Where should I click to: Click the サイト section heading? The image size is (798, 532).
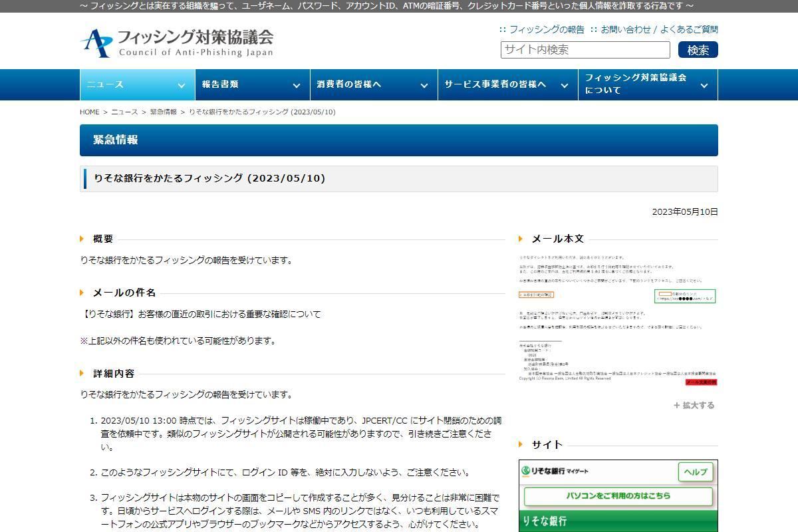[547, 445]
